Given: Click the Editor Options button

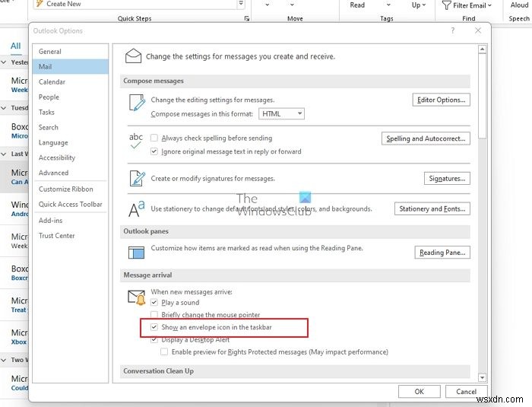Looking at the screenshot, I should 441,100.
